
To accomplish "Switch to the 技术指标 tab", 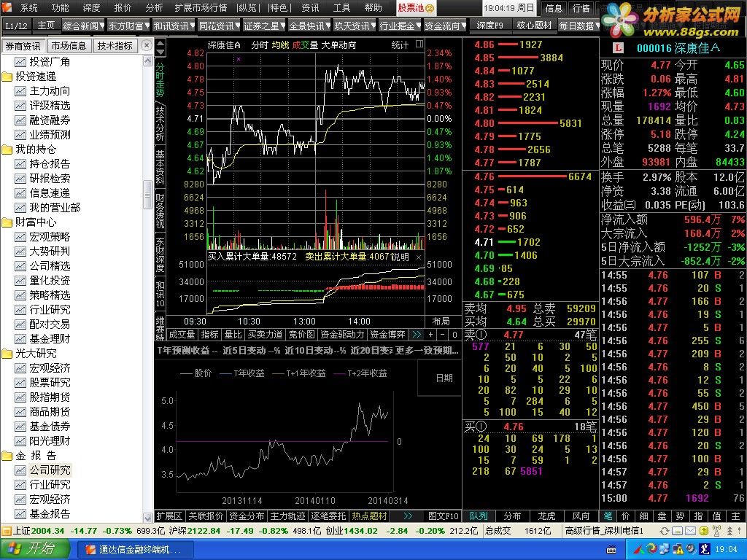I will (x=115, y=46).
